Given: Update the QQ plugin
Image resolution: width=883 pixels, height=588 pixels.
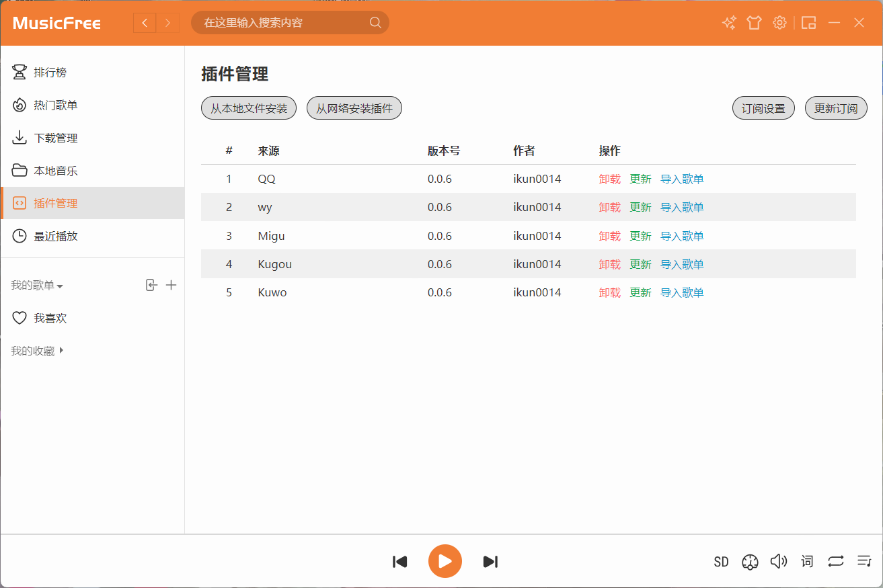Looking at the screenshot, I should coord(640,179).
